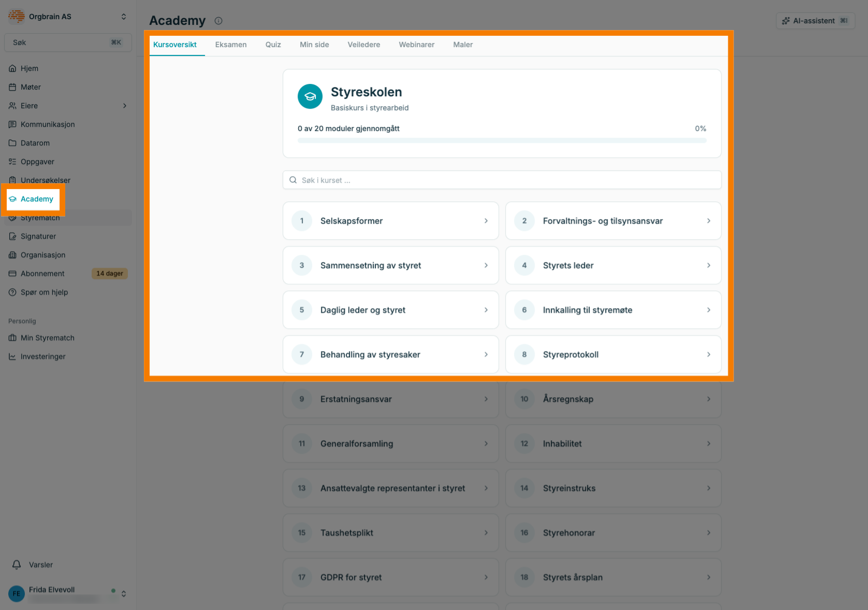Open the Innkalling til styremøte module
868x610 pixels.
click(613, 310)
